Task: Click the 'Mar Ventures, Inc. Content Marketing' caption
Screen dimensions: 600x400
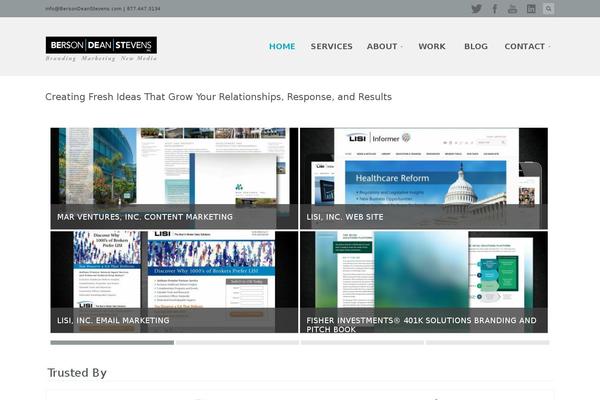Action: coord(145,217)
